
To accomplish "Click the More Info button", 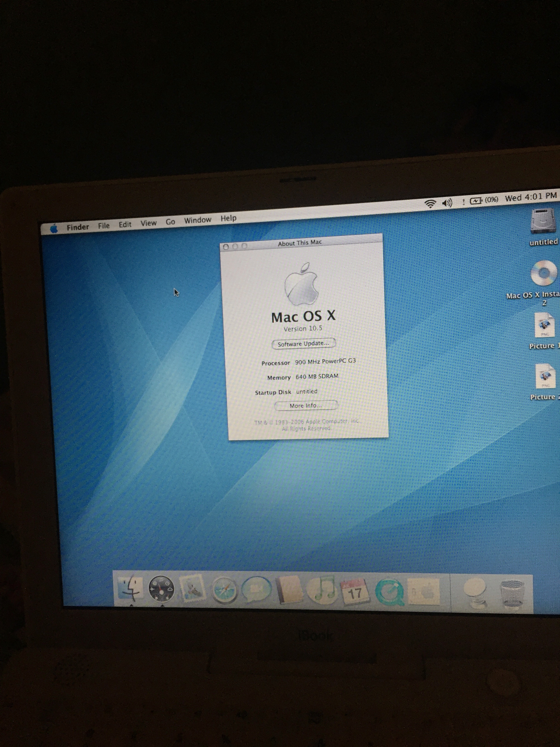I will tap(305, 406).
